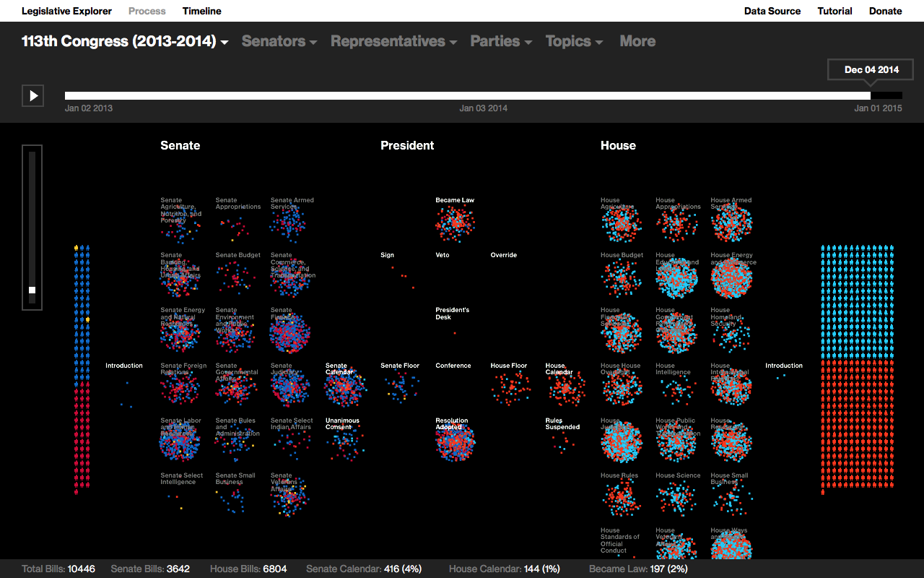Open the Topics dropdown menu
Image resolution: width=924 pixels, height=578 pixels.
574,41
